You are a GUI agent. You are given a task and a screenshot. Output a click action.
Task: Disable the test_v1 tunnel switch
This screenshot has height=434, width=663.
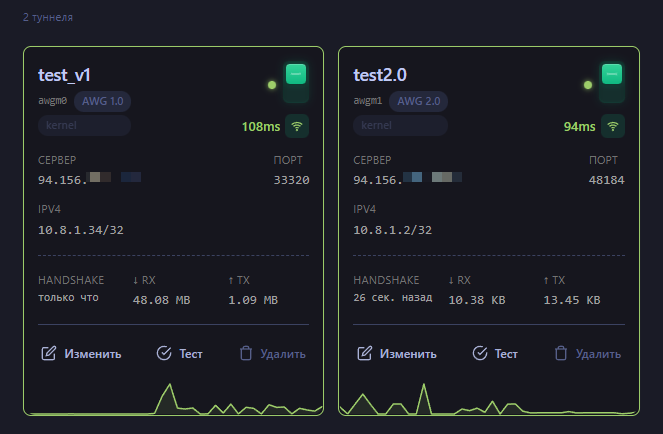pyautogui.click(x=297, y=83)
